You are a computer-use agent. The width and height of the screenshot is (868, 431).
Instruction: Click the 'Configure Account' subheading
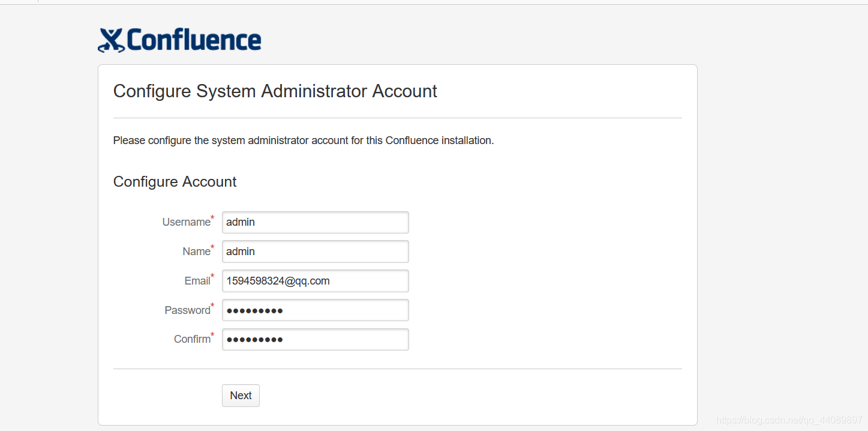tap(175, 182)
